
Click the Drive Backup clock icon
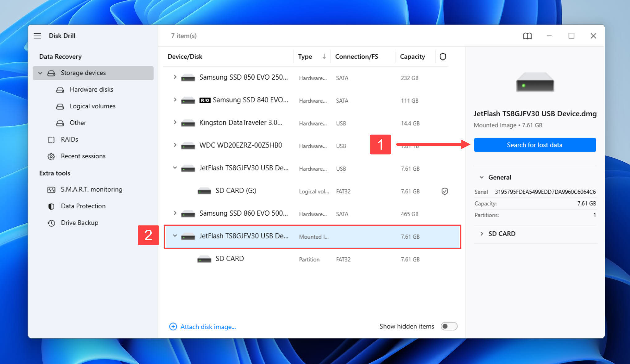[51, 223]
